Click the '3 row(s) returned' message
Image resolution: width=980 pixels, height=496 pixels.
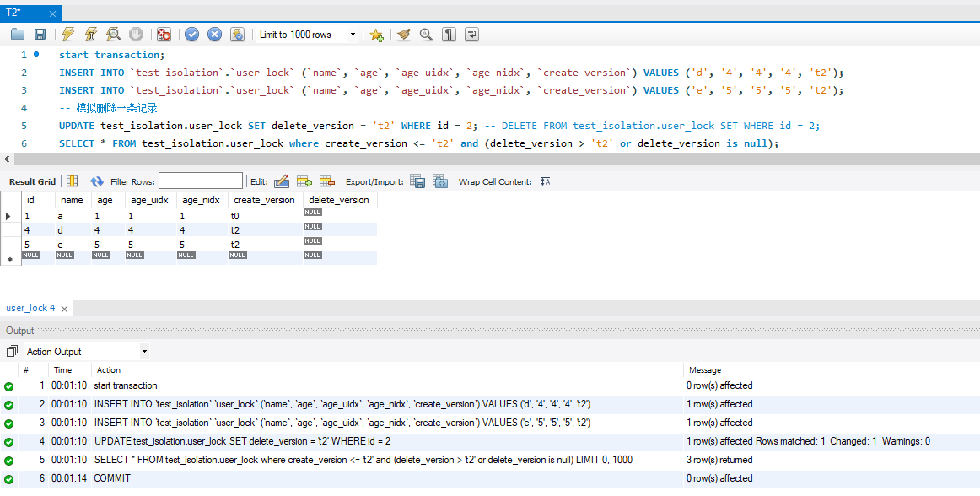point(719,460)
